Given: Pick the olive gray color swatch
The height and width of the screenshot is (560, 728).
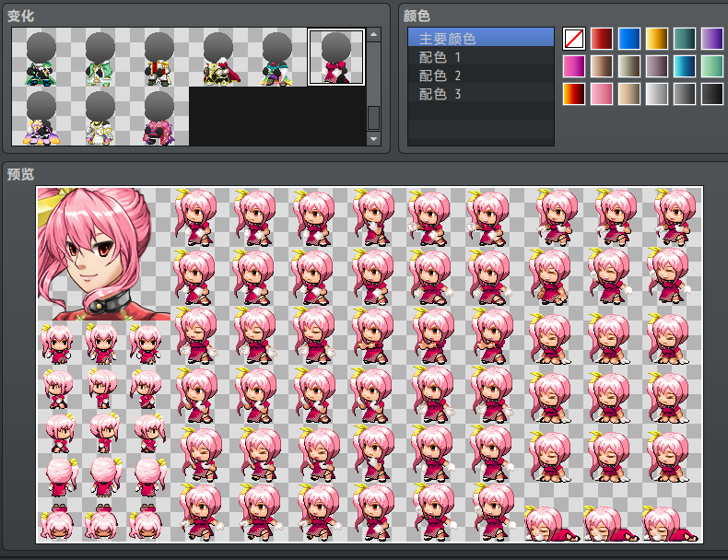Looking at the screenshot, I should point(629,66).
